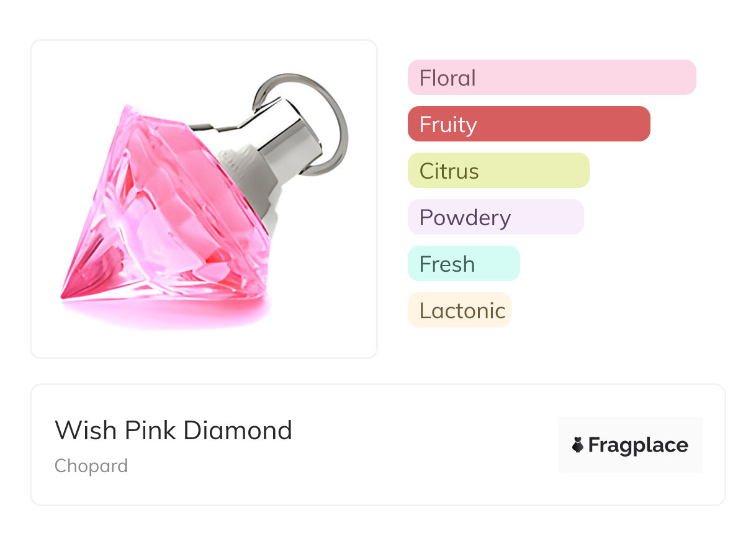Click the Fragplace wordmark text
The image size is (756, 536).
point(638,445)
